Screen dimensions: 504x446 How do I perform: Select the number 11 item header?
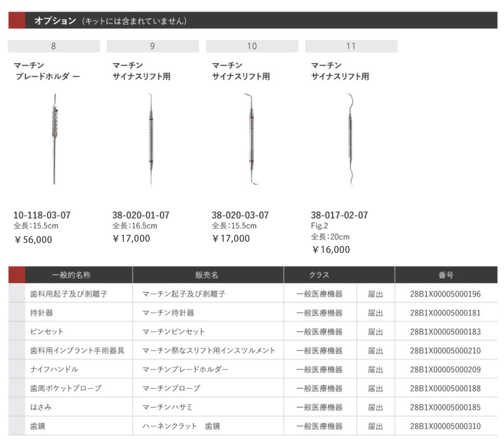[x=351, y=46]
